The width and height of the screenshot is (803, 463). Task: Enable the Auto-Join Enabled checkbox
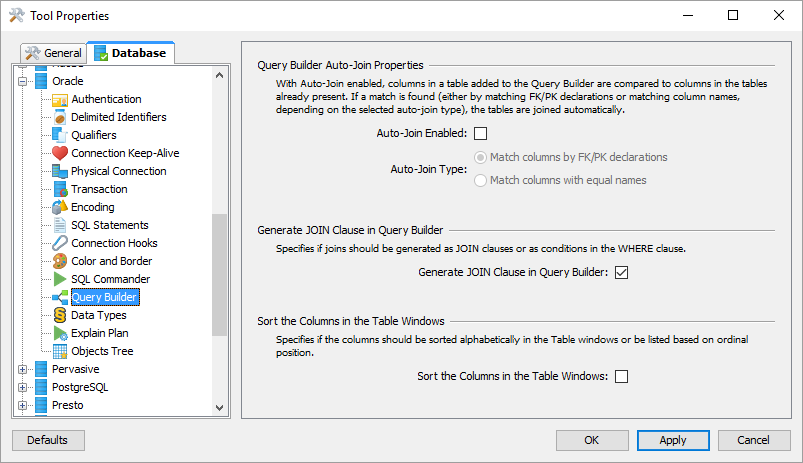480,133
